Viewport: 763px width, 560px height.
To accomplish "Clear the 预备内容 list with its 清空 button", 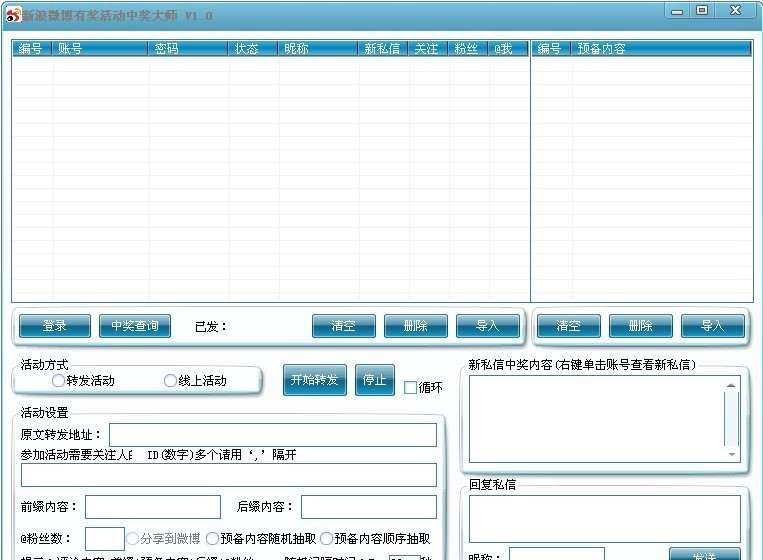I will (x=569, y=325).
